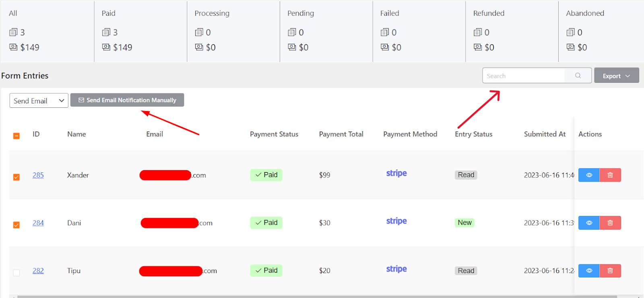Viewport: 644px width, 298px height.
Task: Click the horizontal scrollbar under table
Action: [317, 297]
